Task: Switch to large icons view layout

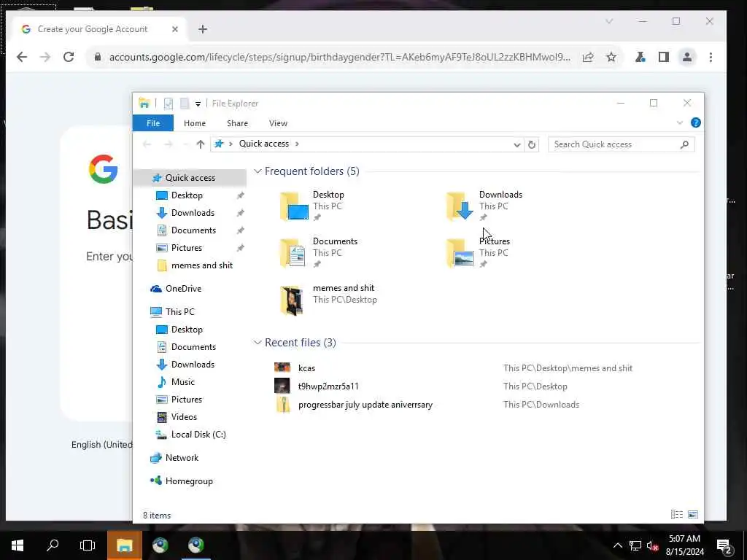Action: coord(693,514)
